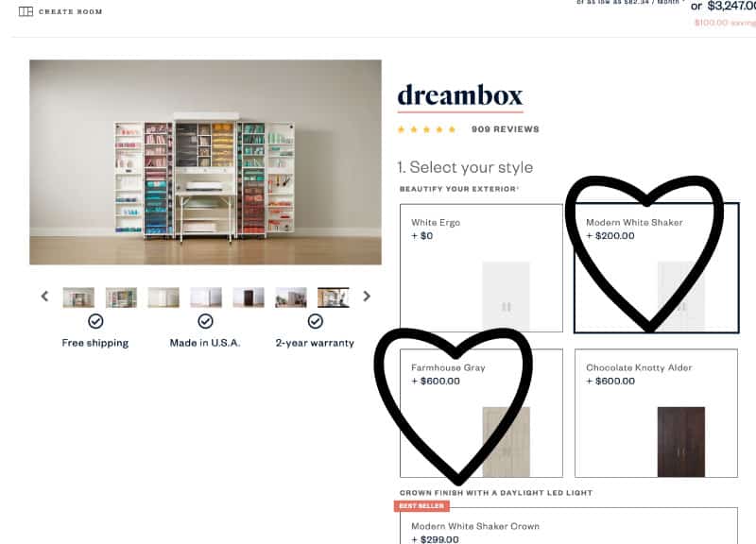Select the Modern White Shaker style
The image size is (756, 544).
(x=656, y=268)
